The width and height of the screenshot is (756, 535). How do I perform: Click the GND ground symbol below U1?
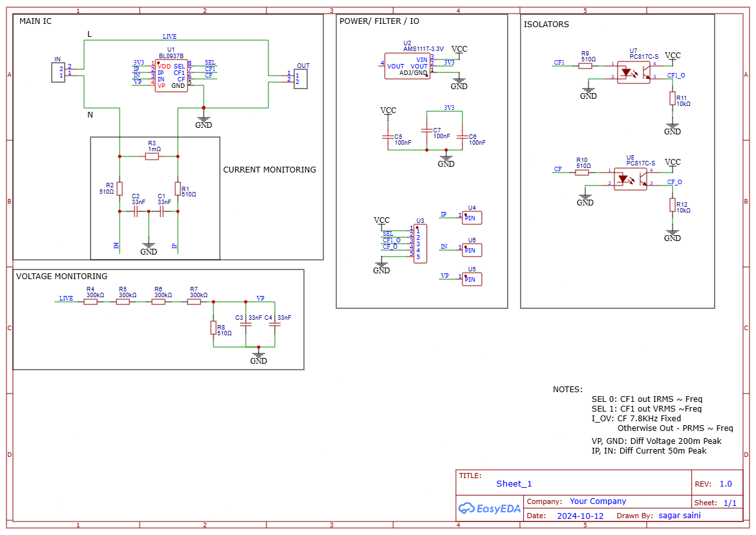click(204, 118)
